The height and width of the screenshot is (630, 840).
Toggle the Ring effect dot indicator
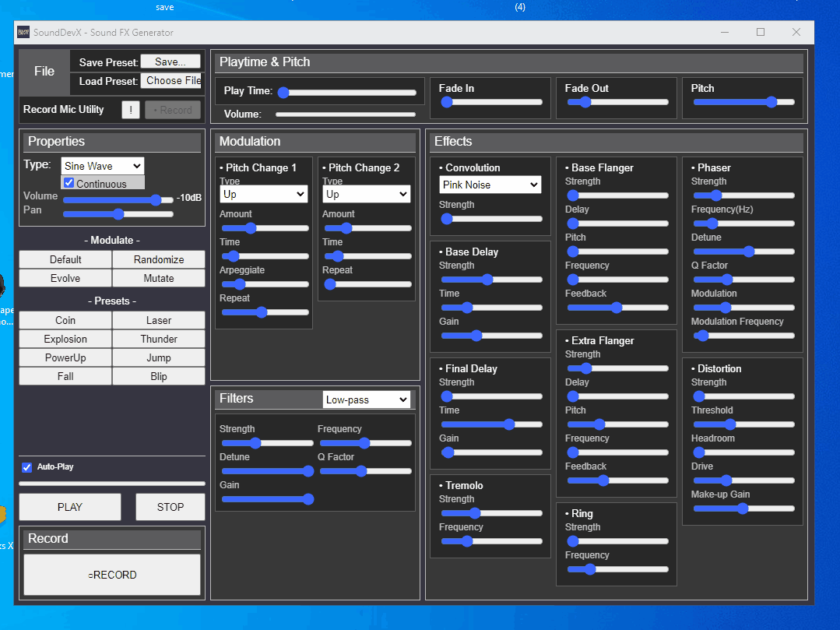tap(567, 513)
